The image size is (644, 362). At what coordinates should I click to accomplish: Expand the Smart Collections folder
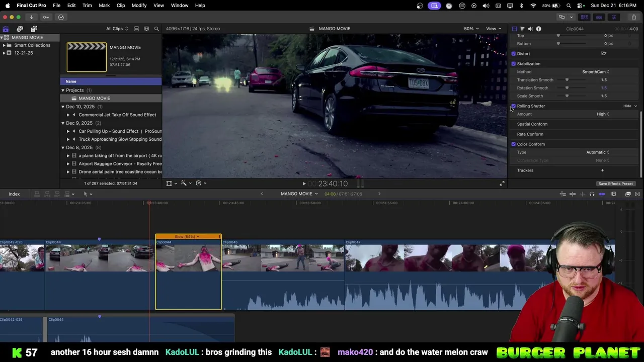(x=4, y=45)
